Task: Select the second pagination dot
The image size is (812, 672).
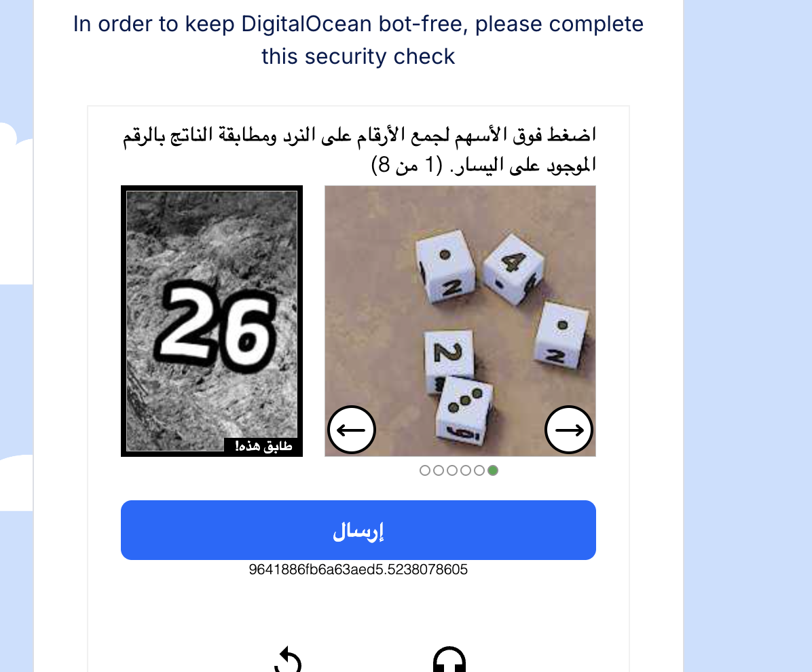Action: tap(439, 470)
